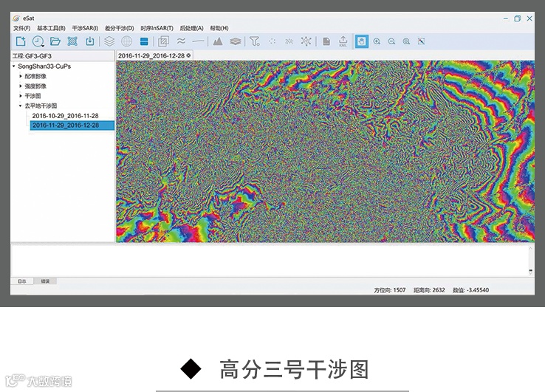Restore the eSat window size
The image size is (545, 392).
(x=518, y=18)
